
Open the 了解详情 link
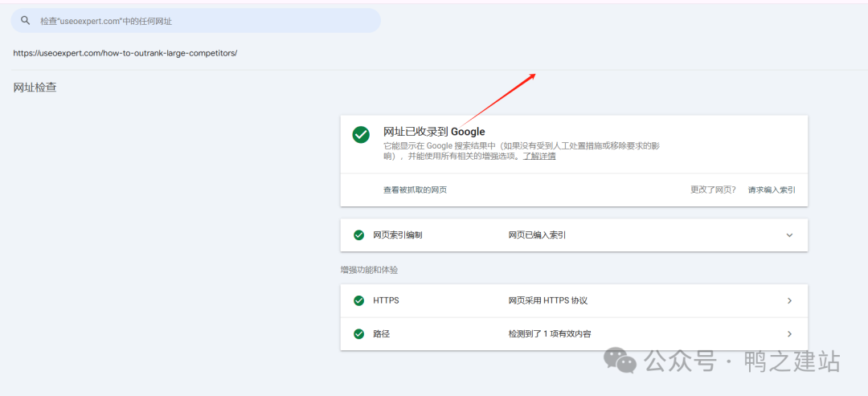click(539, 157)
